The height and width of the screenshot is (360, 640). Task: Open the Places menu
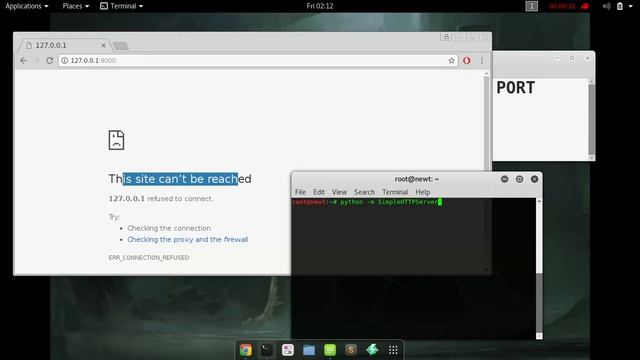76,6
